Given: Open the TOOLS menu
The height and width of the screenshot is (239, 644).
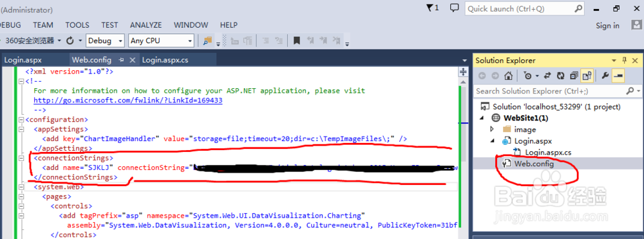Looking at the screenshot, I should [77, 25].
